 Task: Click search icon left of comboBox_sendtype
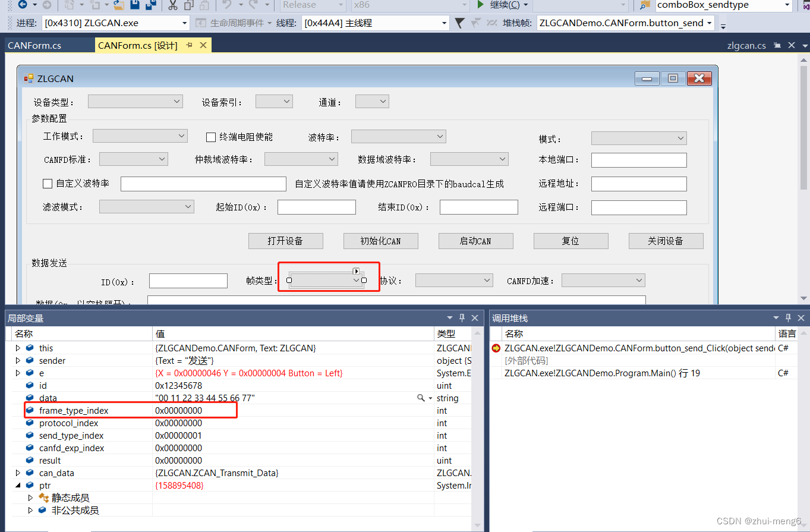[645, 5]
